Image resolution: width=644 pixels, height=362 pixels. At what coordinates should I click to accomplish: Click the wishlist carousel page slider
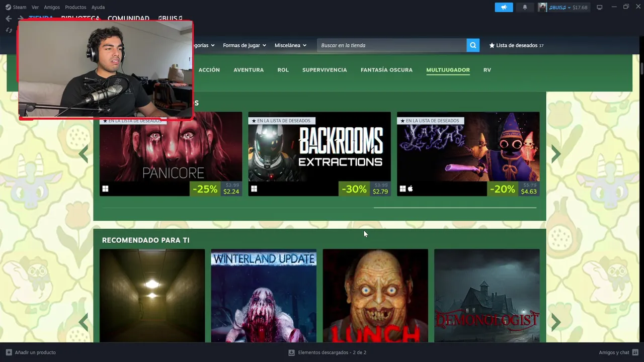pyautogui.click(x=455, y=207)
